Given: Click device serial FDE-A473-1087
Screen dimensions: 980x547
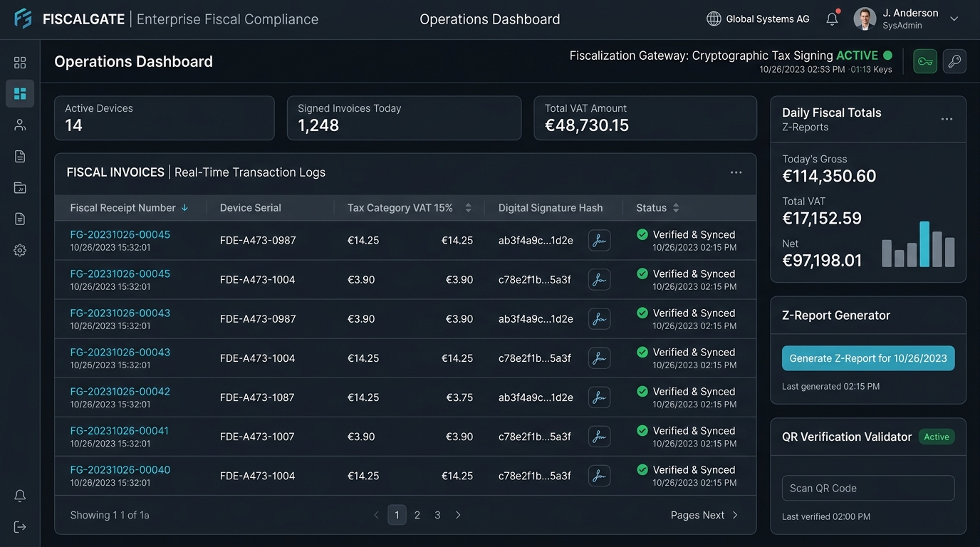Looking at the screenshot, I should (257, 397).
